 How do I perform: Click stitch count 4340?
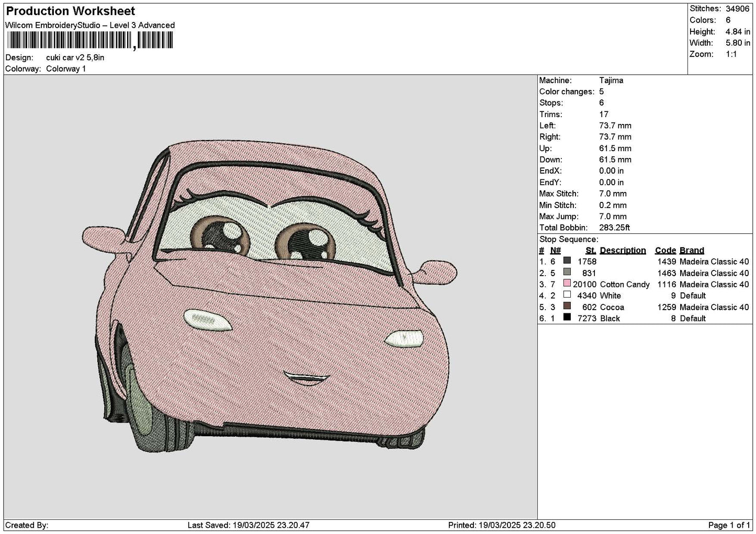pos(587,296)
